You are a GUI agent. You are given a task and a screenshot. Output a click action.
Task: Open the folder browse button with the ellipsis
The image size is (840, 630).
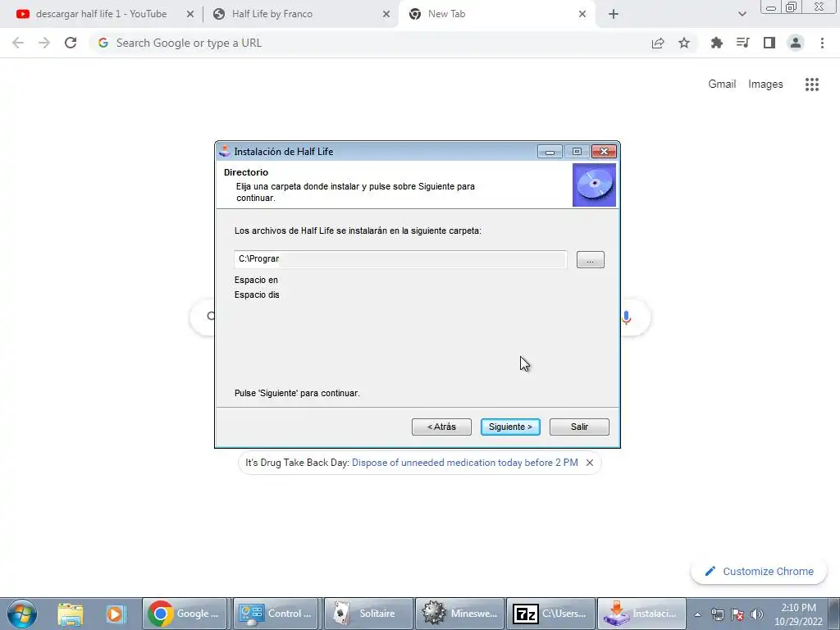(x=590, y=260)
